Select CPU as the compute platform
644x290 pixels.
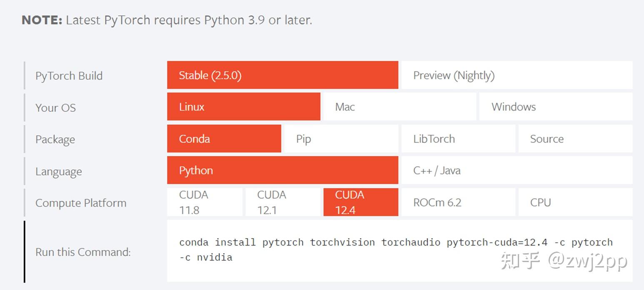coord(575,202)
